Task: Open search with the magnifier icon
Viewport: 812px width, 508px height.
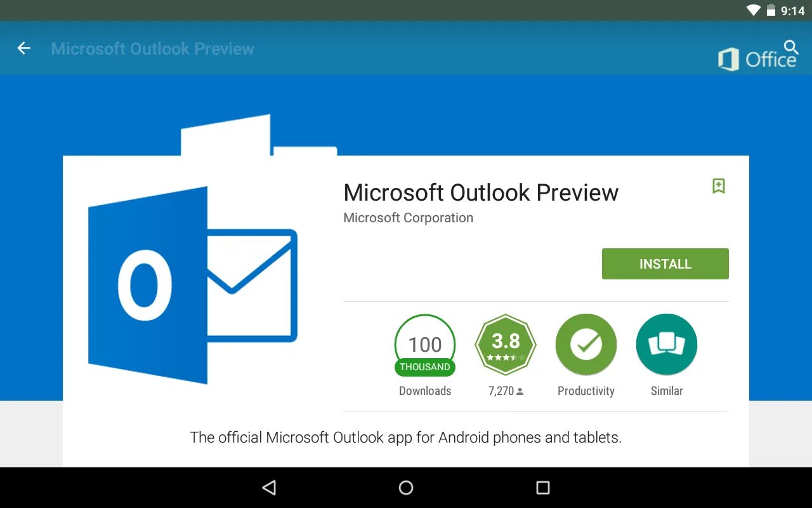Action: click(790, 47)
